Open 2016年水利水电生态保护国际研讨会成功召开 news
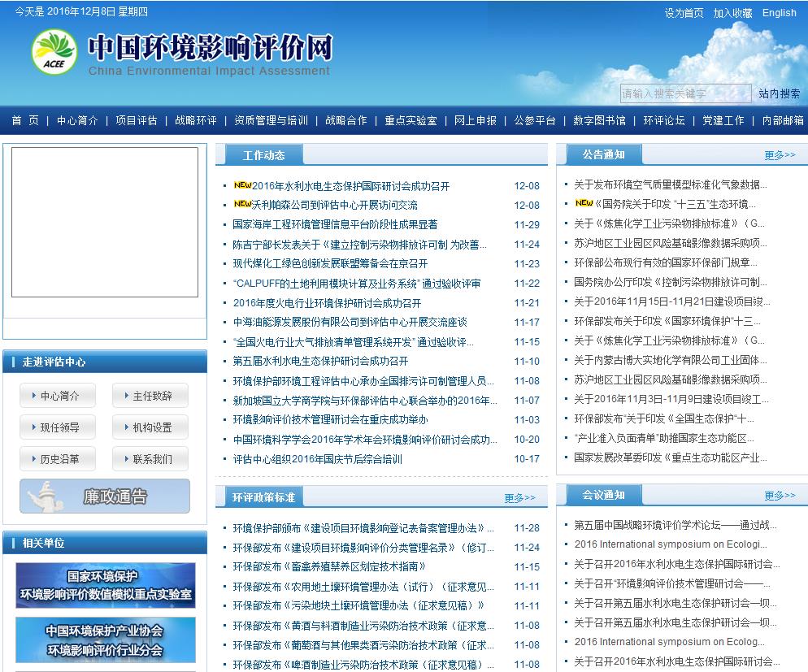Screen dimensions: 808x672 350,186
